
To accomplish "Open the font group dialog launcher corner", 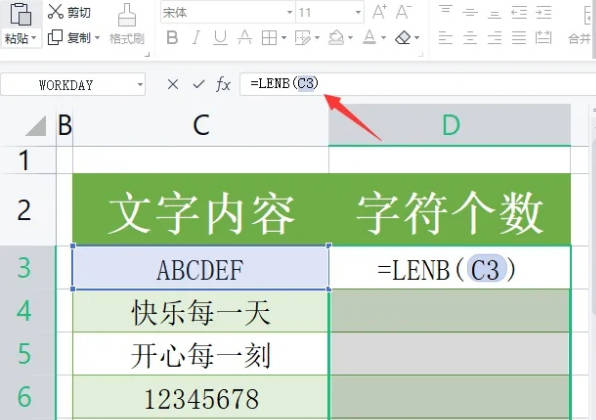I will (420, 54).
